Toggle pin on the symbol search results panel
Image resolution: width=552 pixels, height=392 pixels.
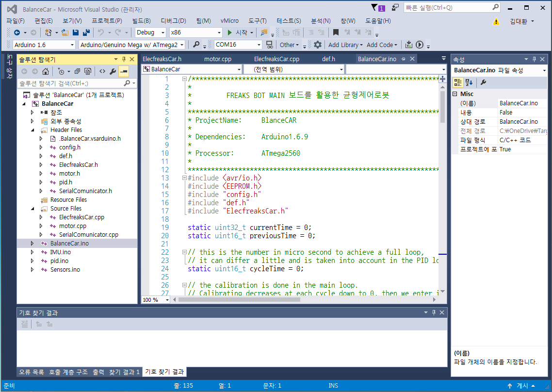[434, 312]
